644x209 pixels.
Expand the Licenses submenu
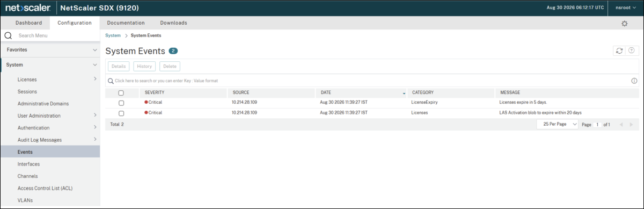95,80
